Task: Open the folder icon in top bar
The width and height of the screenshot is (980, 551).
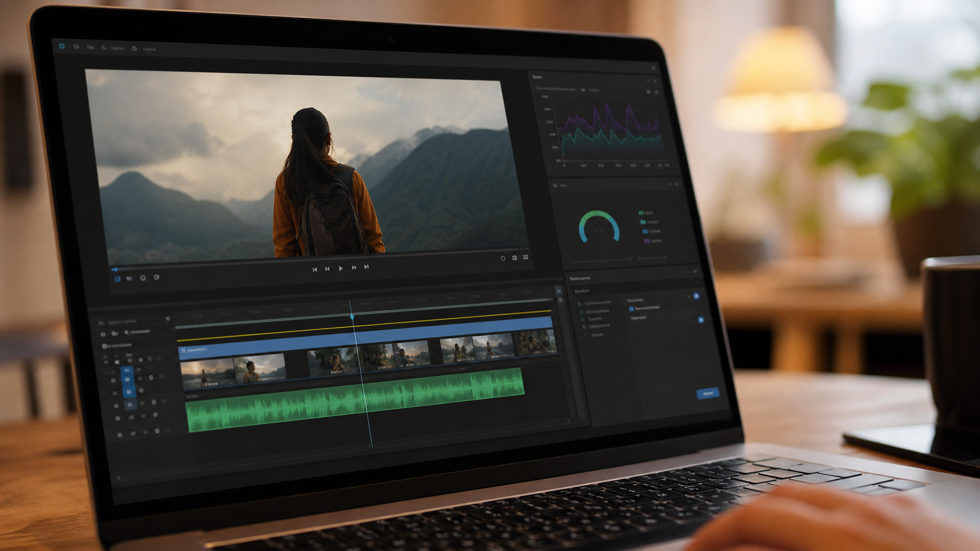Action: pos(77,47)
